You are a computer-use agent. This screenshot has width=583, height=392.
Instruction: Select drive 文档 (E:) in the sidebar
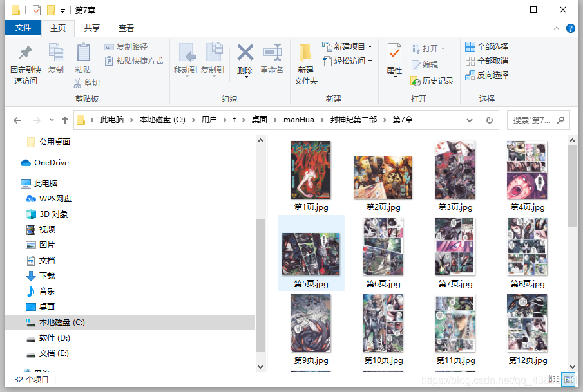(x=48, y=353)
